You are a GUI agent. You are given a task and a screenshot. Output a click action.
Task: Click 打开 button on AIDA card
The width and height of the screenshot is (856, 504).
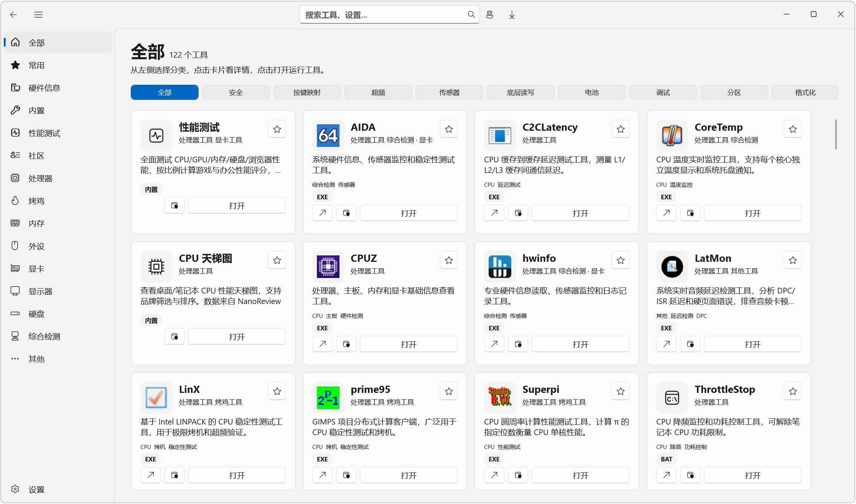tap(409, 213)
